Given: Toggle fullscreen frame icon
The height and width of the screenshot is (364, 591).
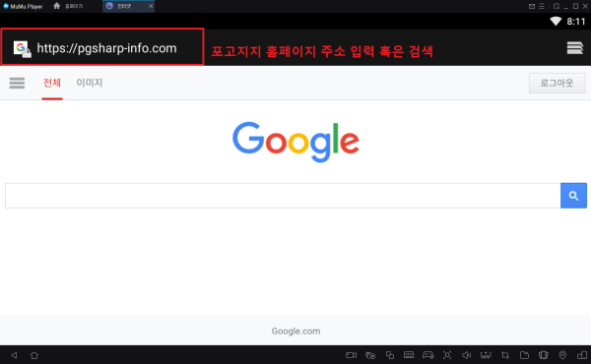Looking at the screenshot, I should (447, 355).
